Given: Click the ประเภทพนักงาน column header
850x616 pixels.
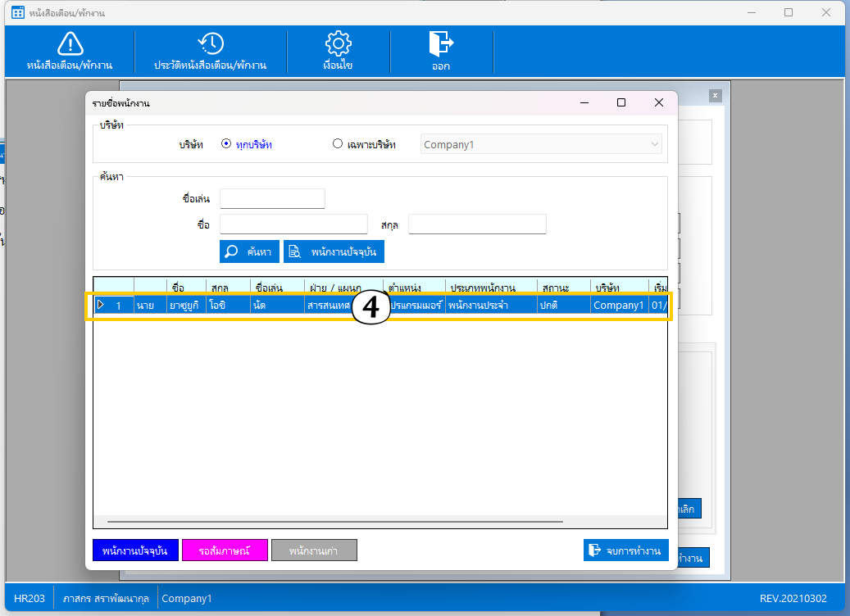Looking at the screenshot, I should point(481,288).
